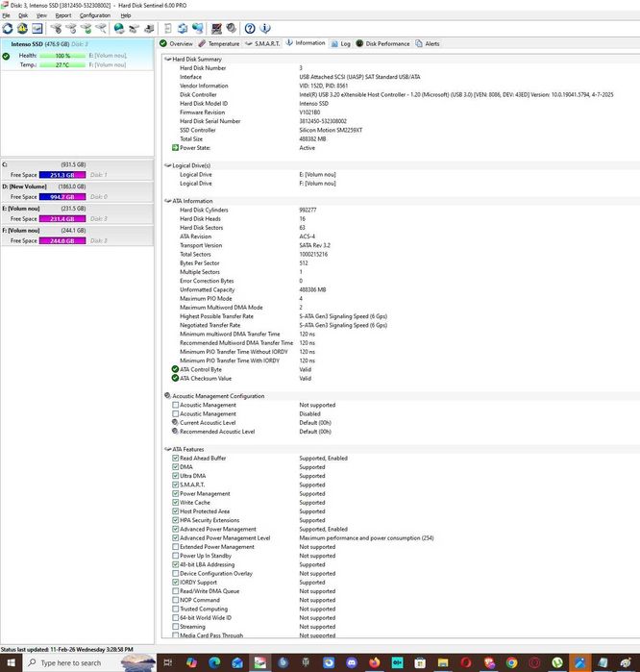Open File Explorer from the taskbar

(443, 663)
